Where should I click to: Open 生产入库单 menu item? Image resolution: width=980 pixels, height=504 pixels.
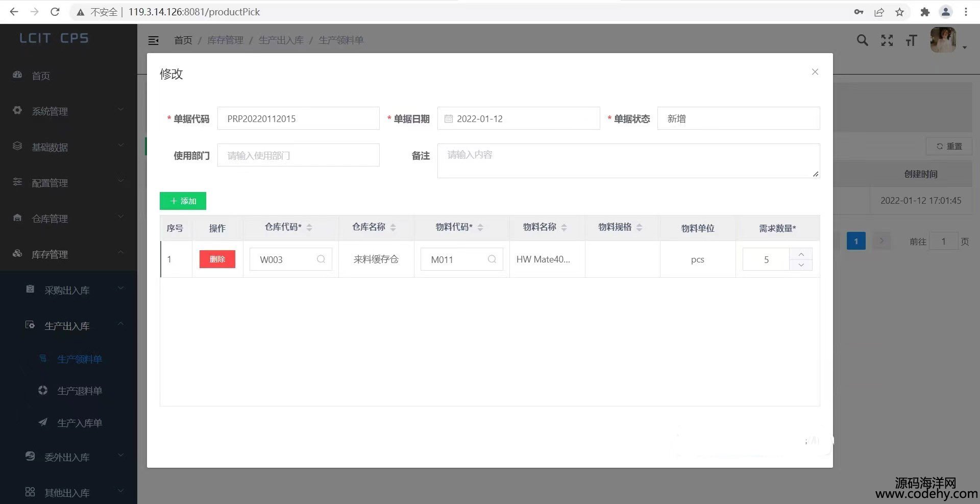[68, 423]
